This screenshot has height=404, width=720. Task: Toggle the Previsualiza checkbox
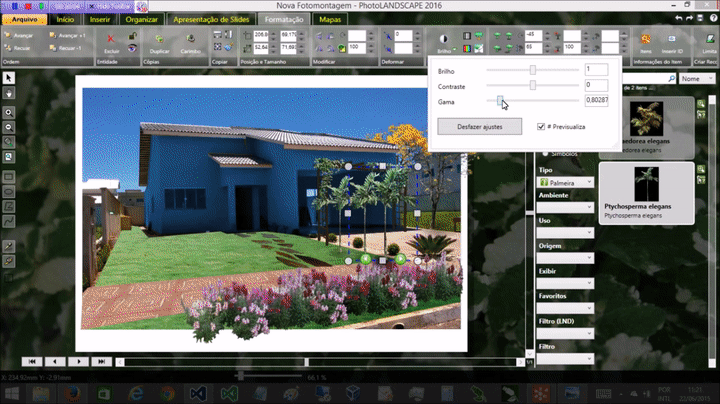tap(541, 127)
